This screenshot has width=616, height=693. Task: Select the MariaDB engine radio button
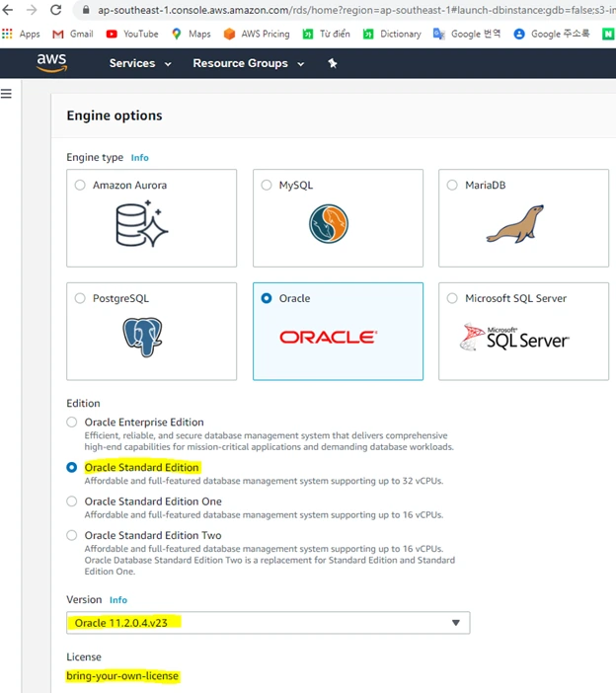pos(452,185)
